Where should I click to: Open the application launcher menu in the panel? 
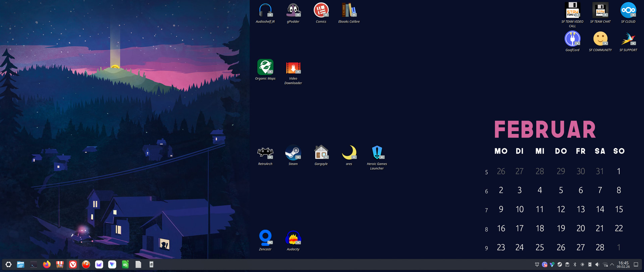pyautogui.click(x=9, y=265)
